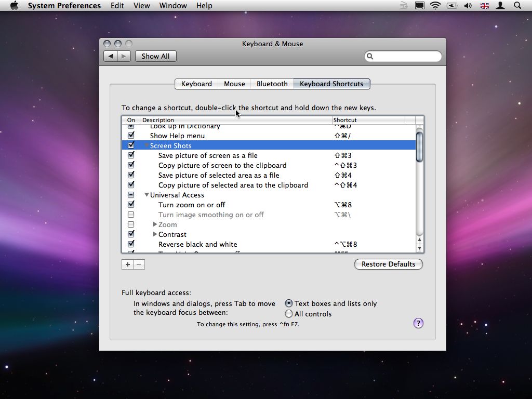The height and width of the screenshot is (399, 532).
Task: Open the UK flag input menu
Action: point(485,5)
